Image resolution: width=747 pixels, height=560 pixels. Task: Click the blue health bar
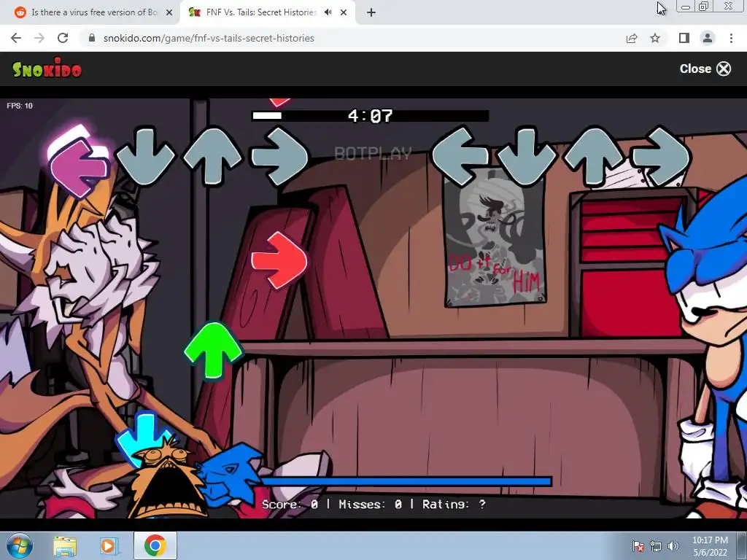point(407,481)
